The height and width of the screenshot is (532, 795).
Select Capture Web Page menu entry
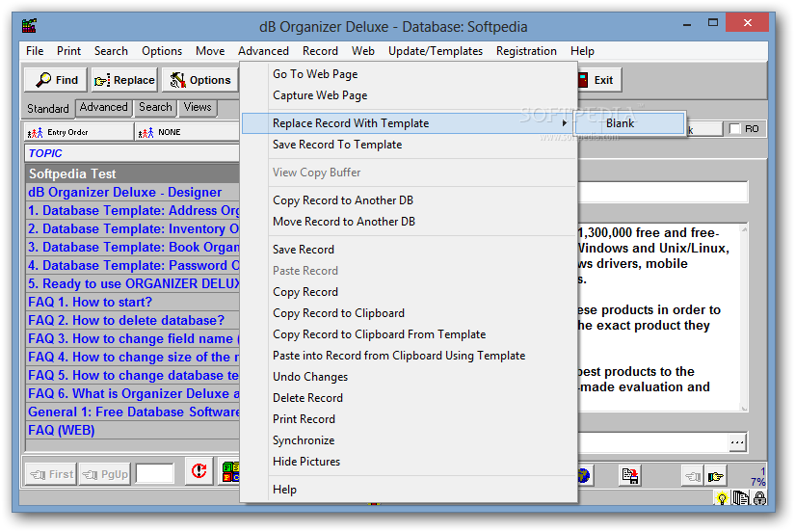(410, 95)
